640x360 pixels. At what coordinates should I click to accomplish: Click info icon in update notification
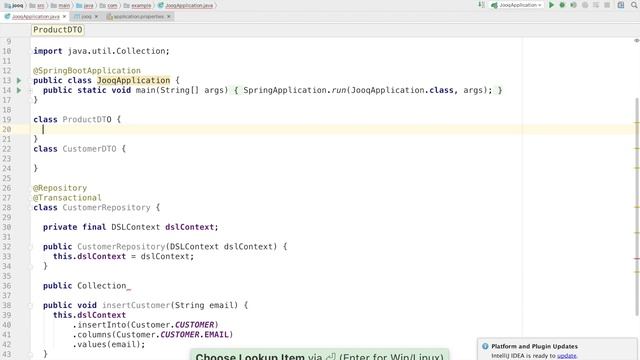coord(485,346)
